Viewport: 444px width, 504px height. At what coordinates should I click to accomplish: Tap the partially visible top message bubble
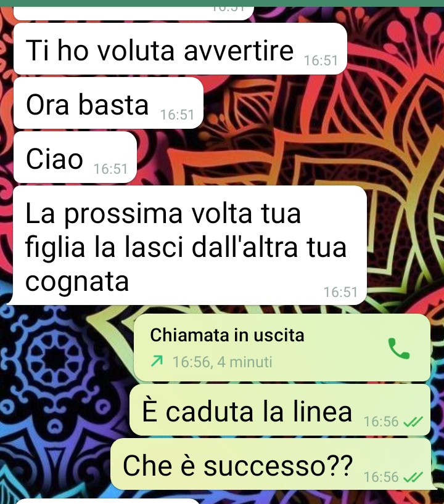(x=134, y=13)
